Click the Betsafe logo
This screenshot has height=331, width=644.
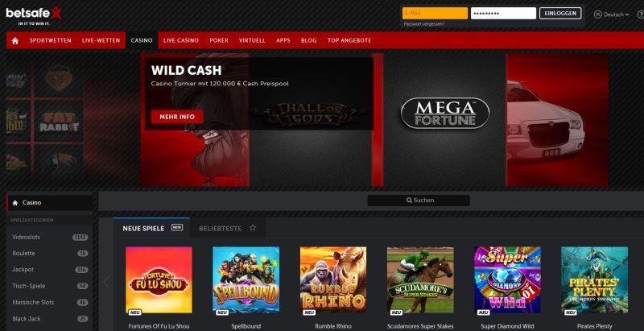point(34,16)
